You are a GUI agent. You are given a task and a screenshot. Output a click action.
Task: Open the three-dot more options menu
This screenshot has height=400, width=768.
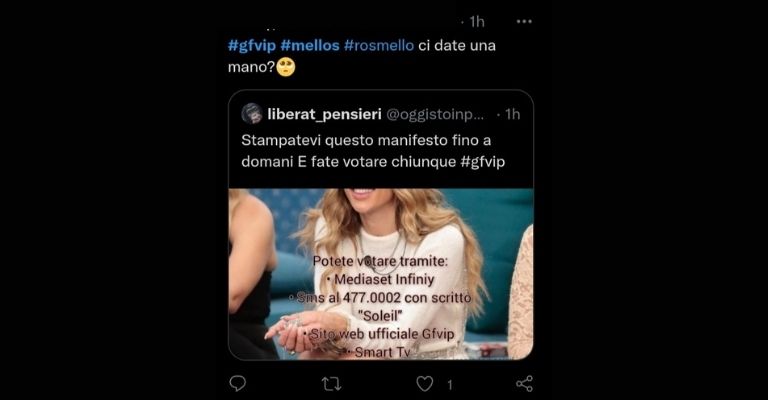click(524, 21)
